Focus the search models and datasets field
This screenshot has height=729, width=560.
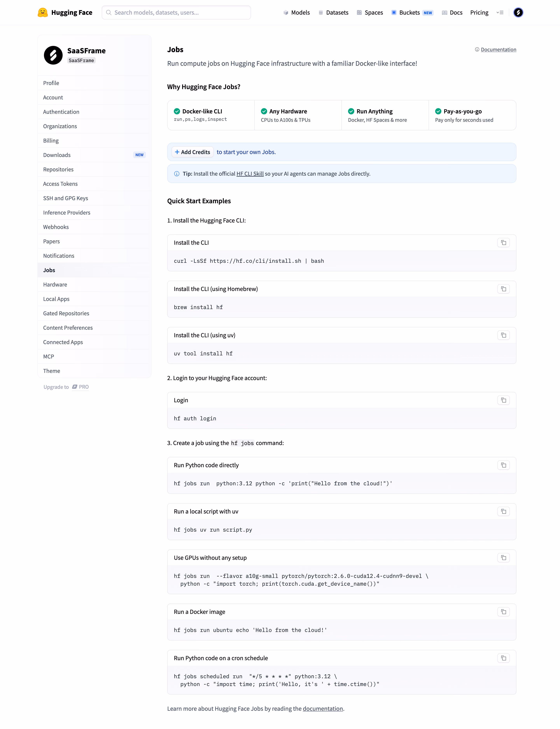176,13
